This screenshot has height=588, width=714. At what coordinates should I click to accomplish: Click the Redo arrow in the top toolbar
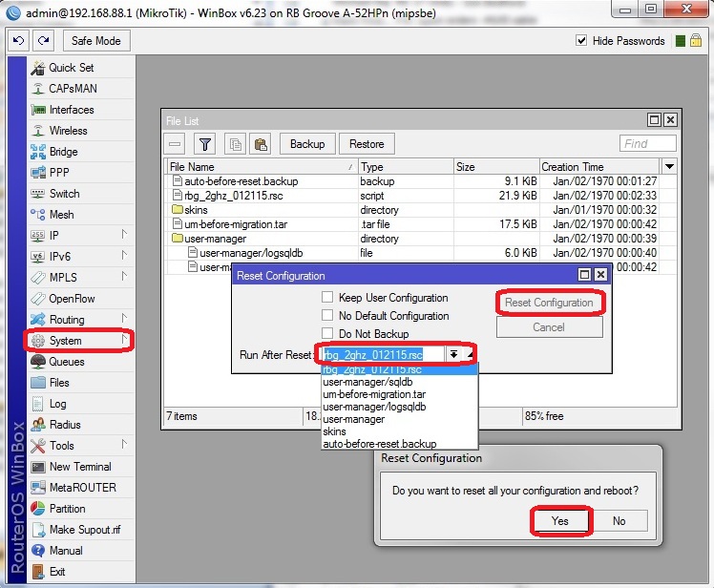tap(44, 40)
